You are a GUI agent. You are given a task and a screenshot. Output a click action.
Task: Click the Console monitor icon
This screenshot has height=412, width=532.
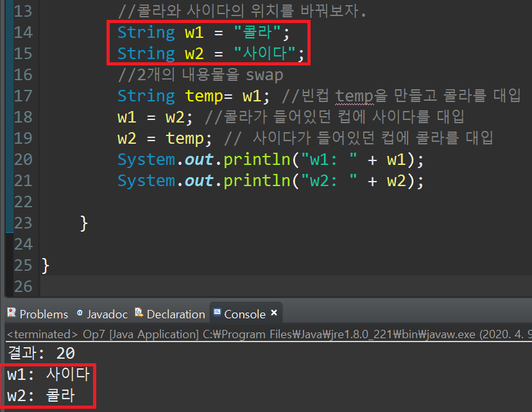(217, 313)
